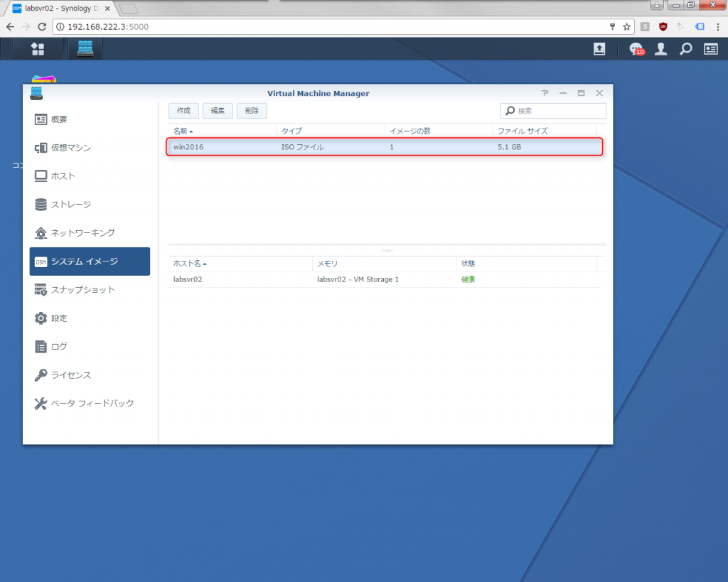Sort by タイプ column header
This screenshot has height=582, width=728.
point(331,131)
